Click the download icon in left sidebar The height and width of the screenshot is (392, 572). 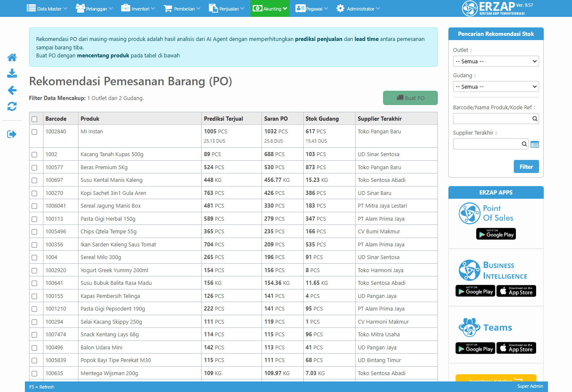[x=12, y=73]
